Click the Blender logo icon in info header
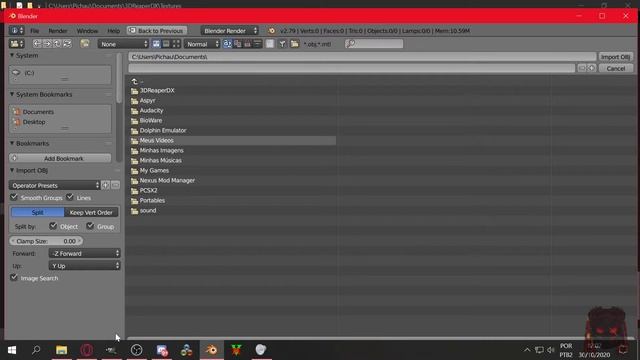640x360 pixels. click(272, 31)
